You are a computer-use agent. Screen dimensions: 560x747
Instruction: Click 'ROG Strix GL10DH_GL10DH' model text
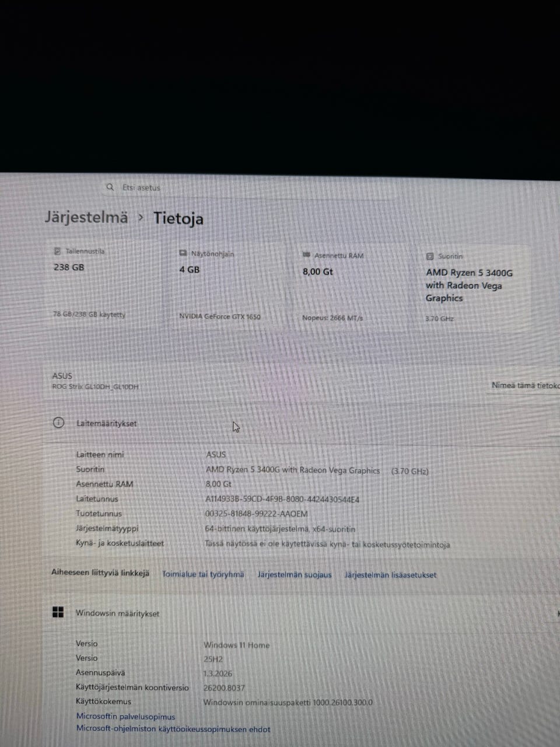[95, 386]
